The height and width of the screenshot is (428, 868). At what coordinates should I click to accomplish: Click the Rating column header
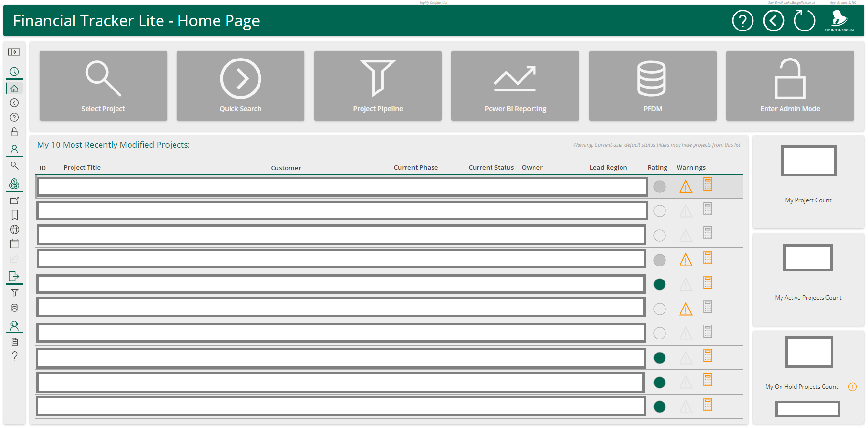pyautogui.click(x=657, y=167)
